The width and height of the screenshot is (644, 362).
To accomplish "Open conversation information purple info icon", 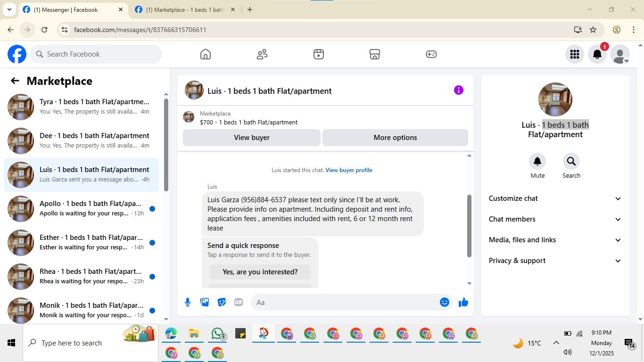I will coord(459,90).
